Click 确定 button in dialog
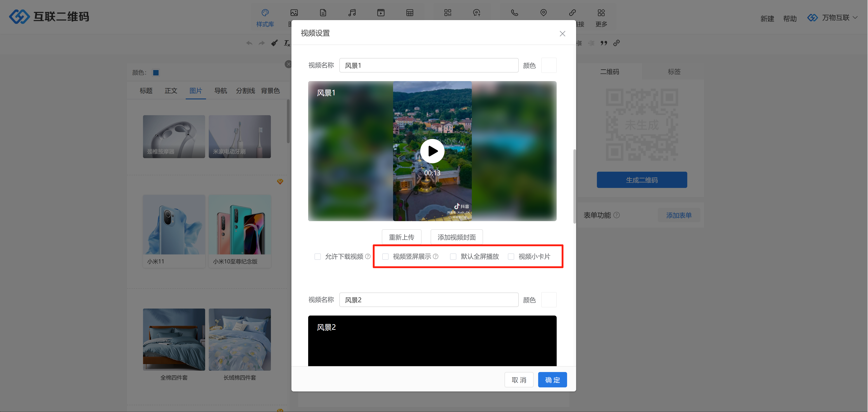This screenshot has height=412, width=868. (553, 380)
